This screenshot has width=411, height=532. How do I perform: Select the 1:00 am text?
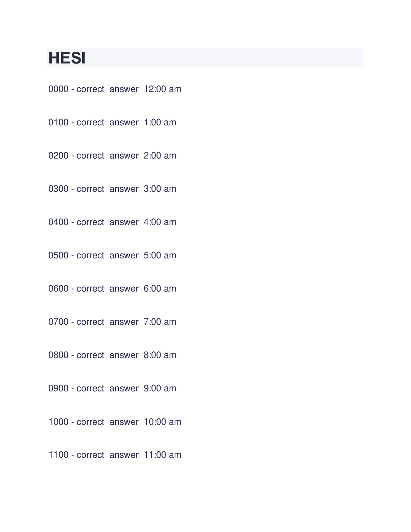(160, 122)
